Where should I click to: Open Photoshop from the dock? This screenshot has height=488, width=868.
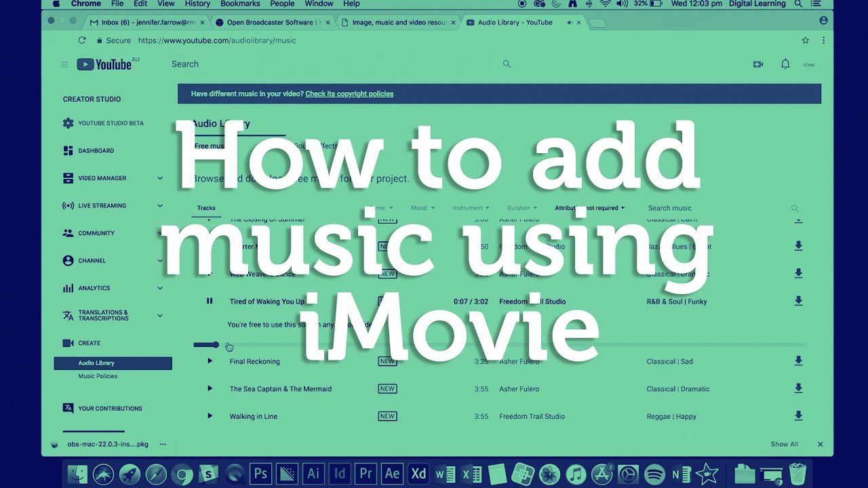(x=260, y=473)
